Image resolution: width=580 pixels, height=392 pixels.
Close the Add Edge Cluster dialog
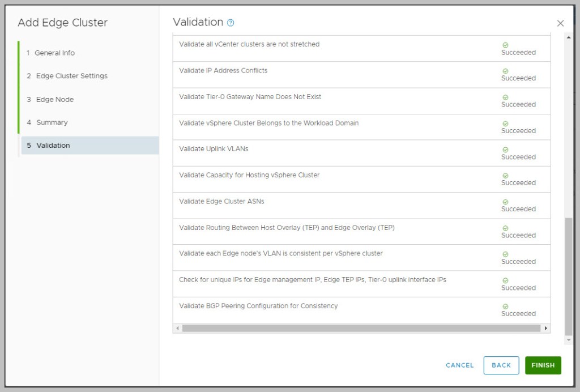pos(560,23)
